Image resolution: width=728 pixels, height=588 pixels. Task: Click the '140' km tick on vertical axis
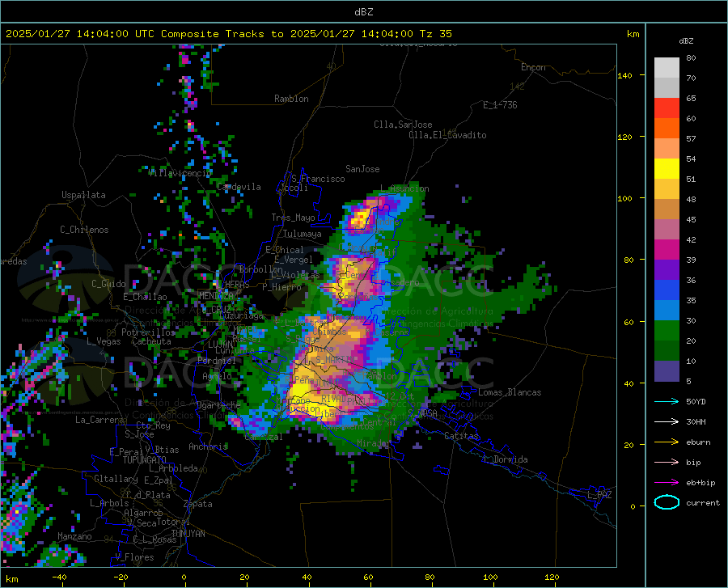tap(624, 76)
